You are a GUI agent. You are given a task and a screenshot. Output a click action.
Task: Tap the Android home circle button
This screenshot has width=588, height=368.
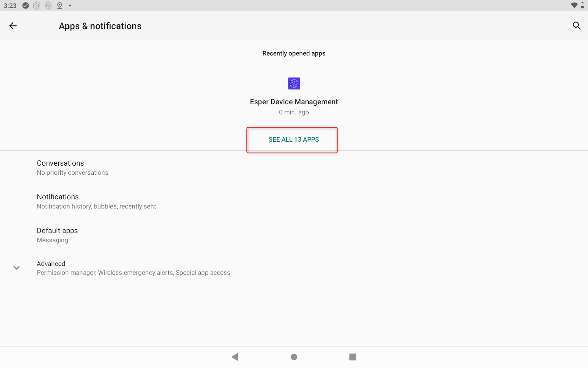294,357
